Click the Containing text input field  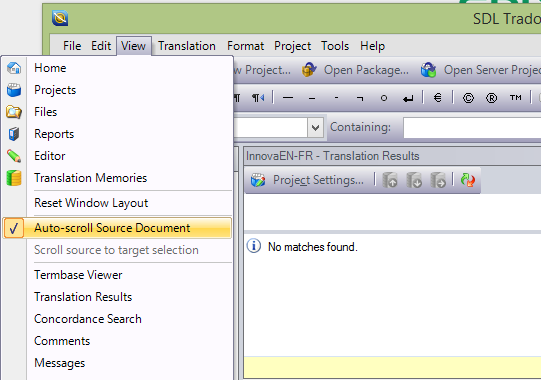click(x=472, y=128)
